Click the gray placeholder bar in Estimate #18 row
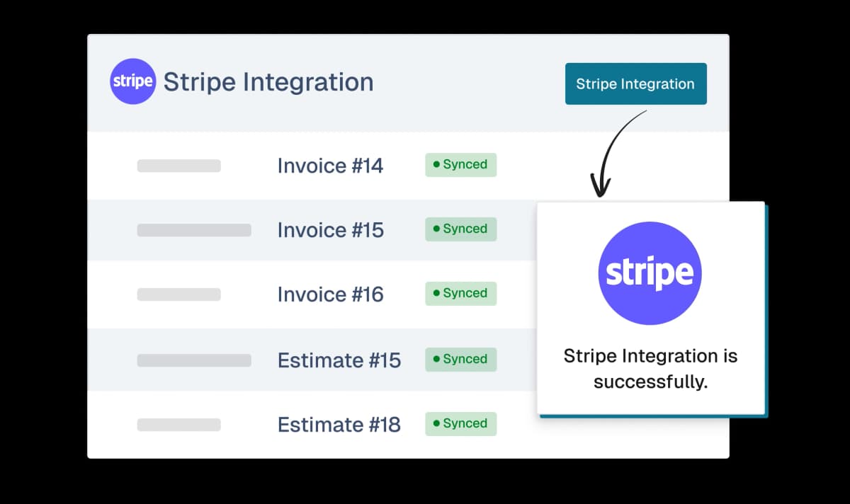Screen dimensions: 850x504 pyautogui.click(x=178, y=425)
